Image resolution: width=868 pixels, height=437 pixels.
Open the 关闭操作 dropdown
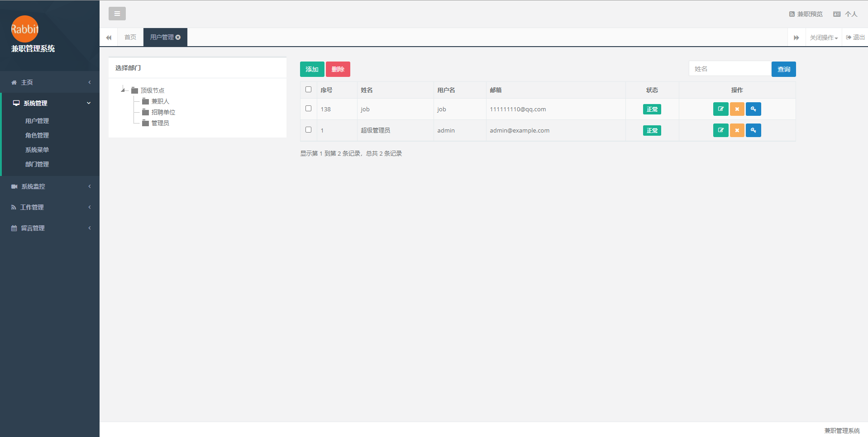click(x=824, y=38)
